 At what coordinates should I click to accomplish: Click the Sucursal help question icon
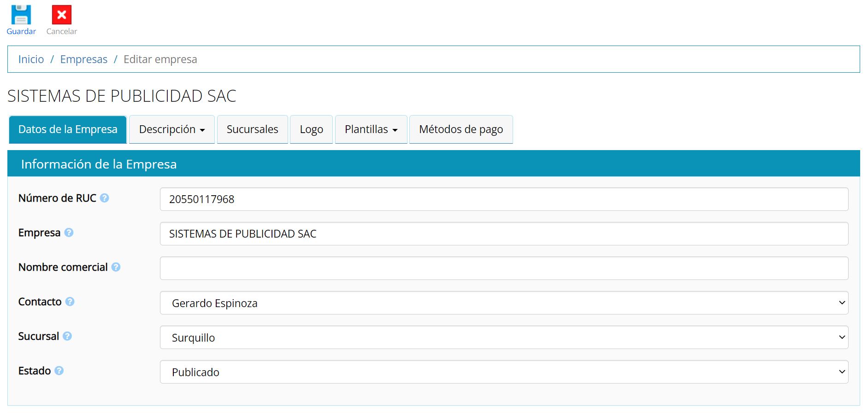pos(67,336)
